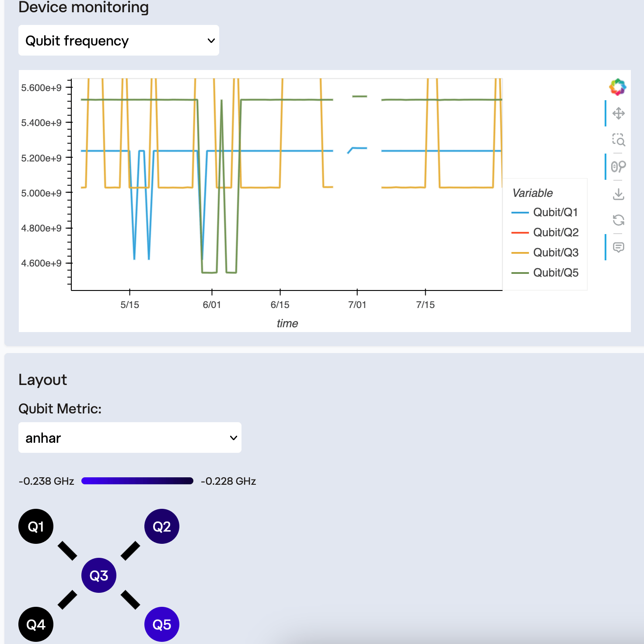
Task: Toggle Qubit/Q2 legend entry
Action: point(545,232)
